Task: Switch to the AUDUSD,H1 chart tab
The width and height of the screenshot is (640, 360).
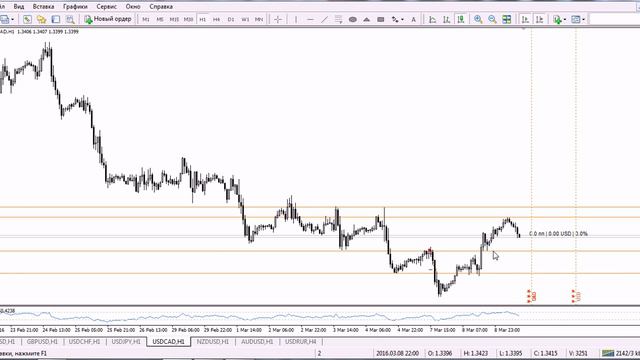Action: tap(257, 342)
